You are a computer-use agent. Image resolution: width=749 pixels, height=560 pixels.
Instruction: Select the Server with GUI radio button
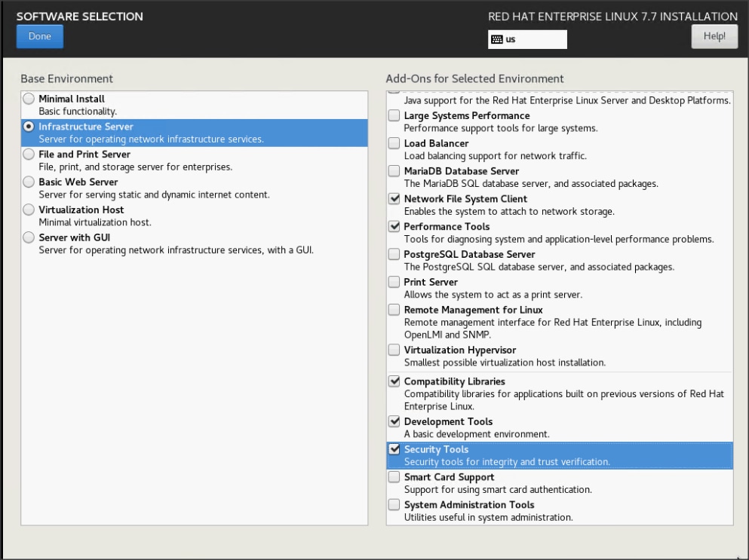[29, 237]
